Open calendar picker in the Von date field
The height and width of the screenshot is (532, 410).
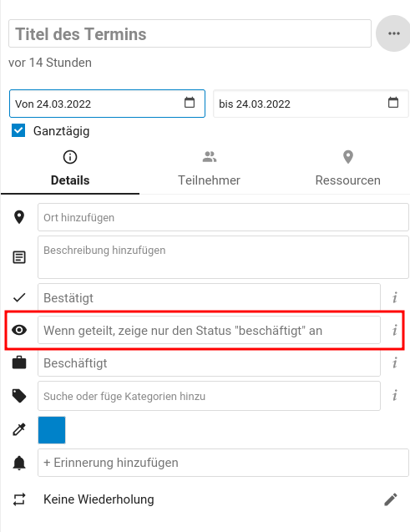190,102
